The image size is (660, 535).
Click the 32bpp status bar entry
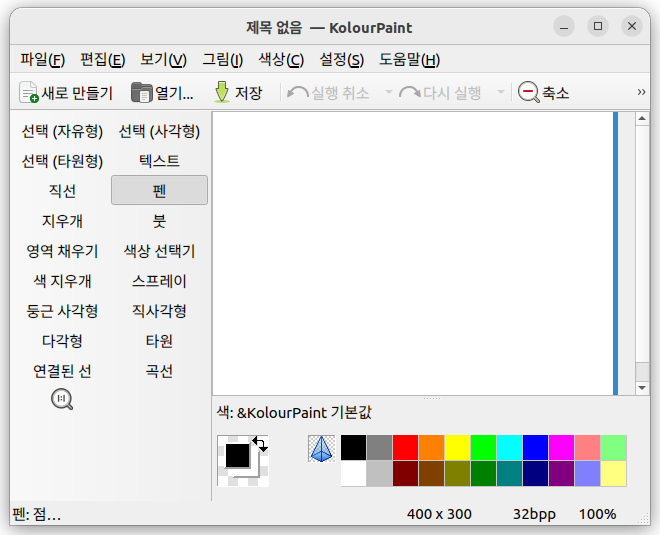(534, 514)
